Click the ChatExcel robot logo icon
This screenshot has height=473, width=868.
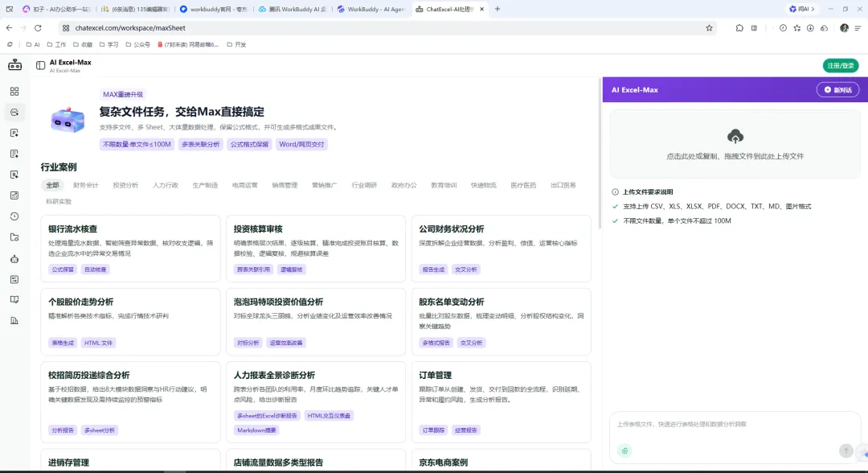tap(15, 65)
